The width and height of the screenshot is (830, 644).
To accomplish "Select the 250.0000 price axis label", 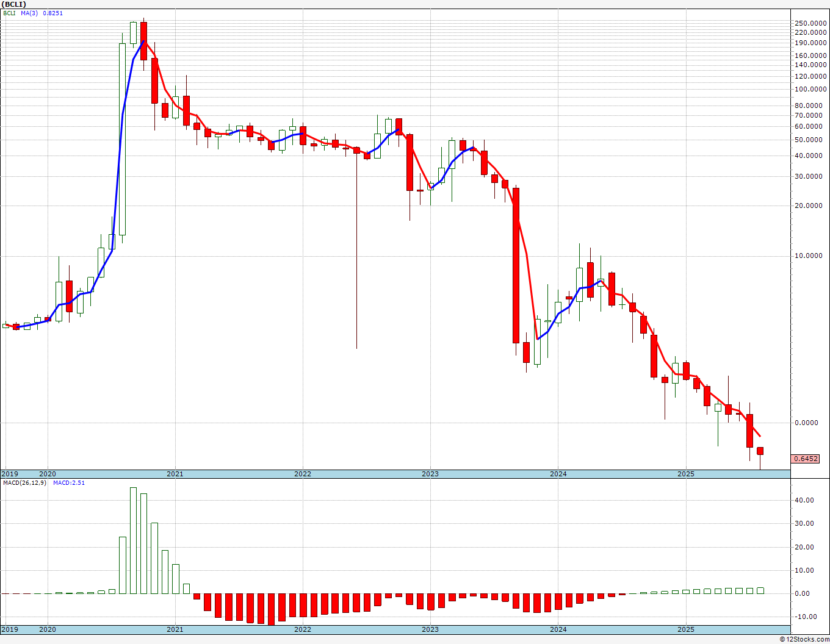I will (x=811, y=23).
